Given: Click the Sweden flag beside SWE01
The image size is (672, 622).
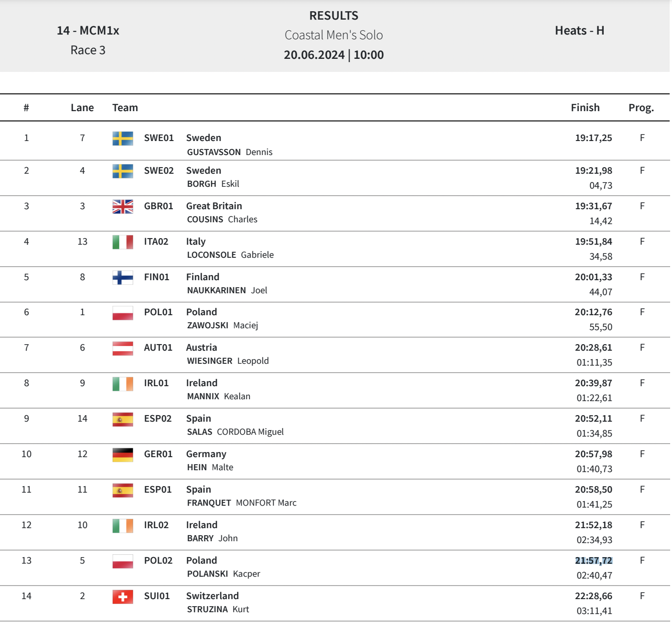Looking at the screenshot, I should pyautogui.click(x=122, y=138).
